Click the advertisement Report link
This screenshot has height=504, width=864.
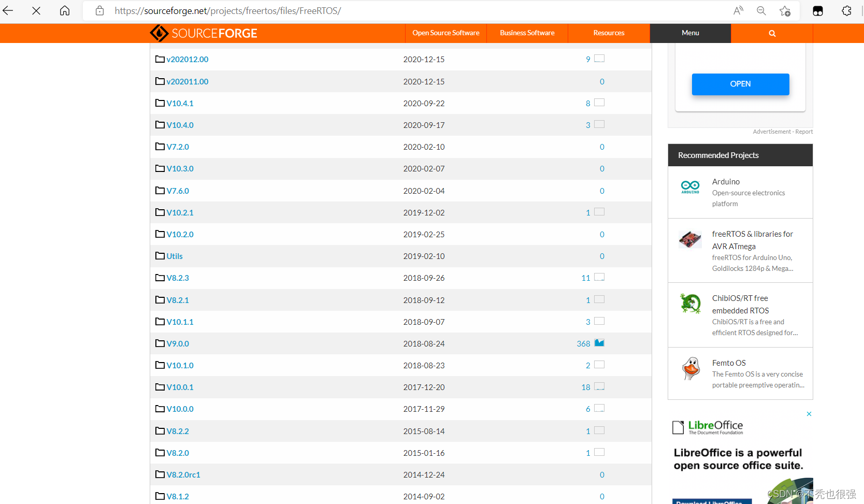pos(804,132)
